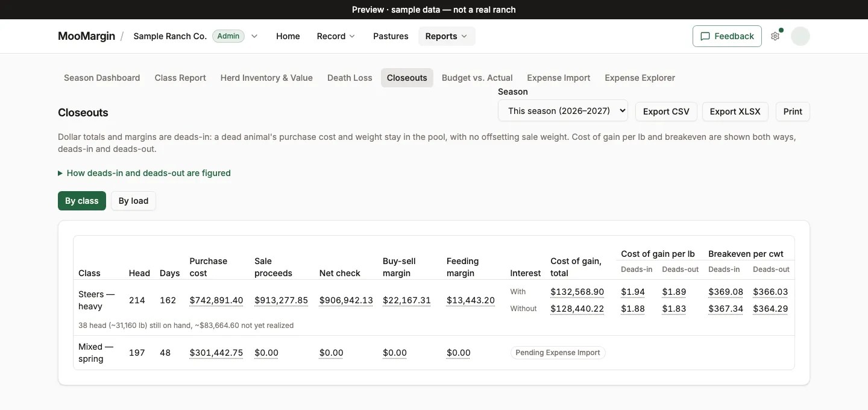Click the Sample Ranch Co. name
This screenshot has height=410, width=868.
(170, 36)
